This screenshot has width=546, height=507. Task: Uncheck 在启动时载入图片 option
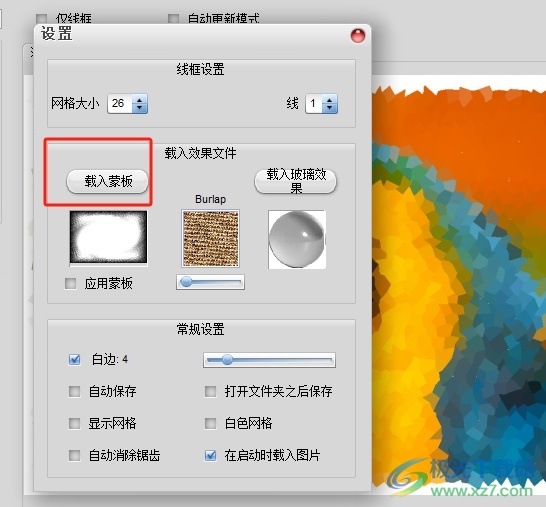[210, 455]
